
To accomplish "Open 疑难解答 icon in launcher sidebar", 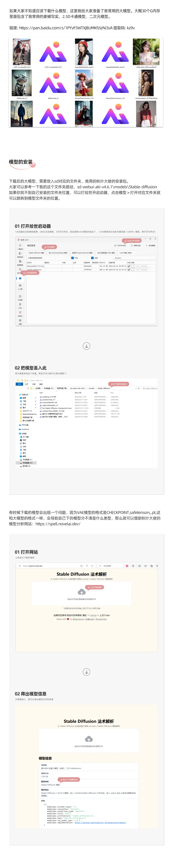I will 20,262.
